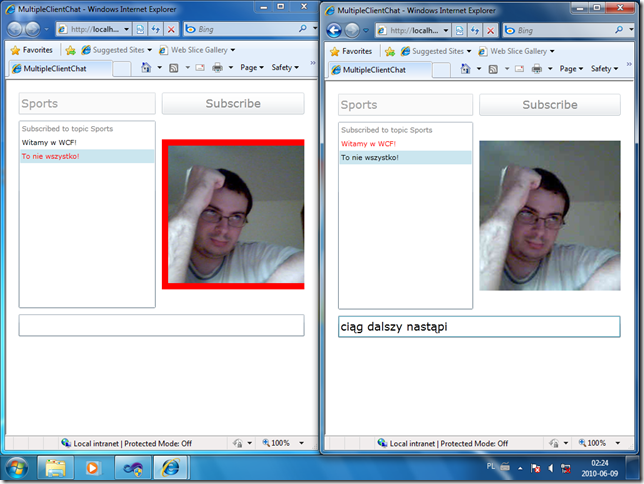This screenshot has width=644, height=484.
Task: Open Suggested Sites dropdown in left window
Action: click(x=117, y=50)
